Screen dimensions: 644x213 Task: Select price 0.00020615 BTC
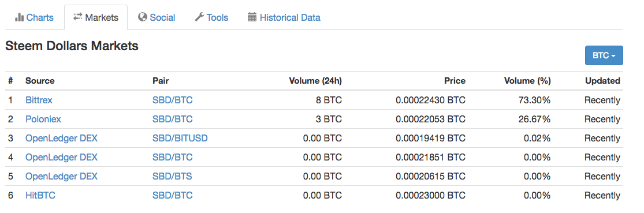[x=430, y=177]
